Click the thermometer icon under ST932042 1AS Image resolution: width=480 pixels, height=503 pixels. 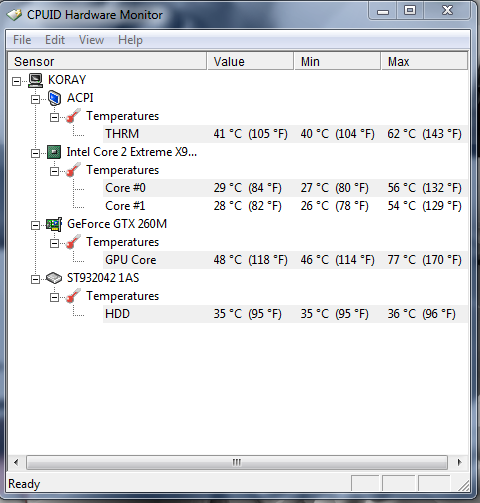coord(73,296)
